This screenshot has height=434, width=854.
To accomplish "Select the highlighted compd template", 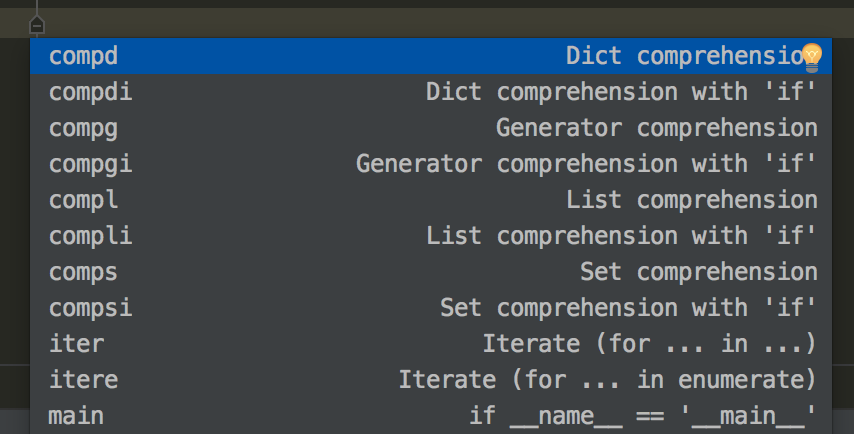I will (x=84, y=56).
